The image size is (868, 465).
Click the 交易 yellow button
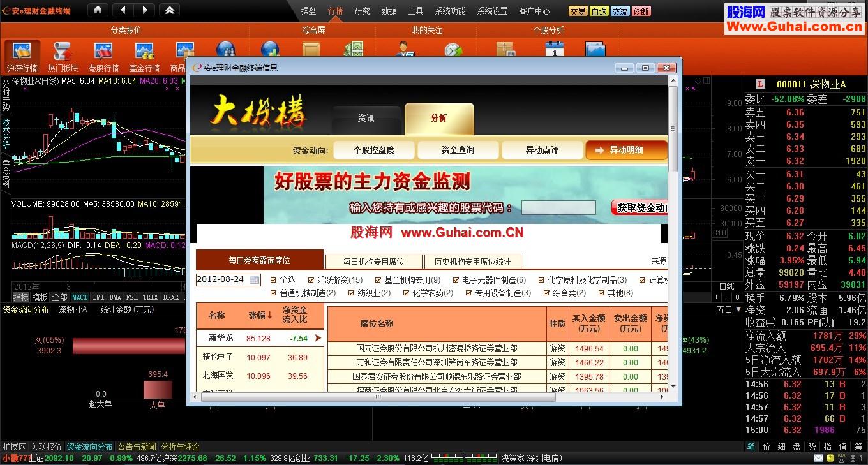click(x=578, y=11)
